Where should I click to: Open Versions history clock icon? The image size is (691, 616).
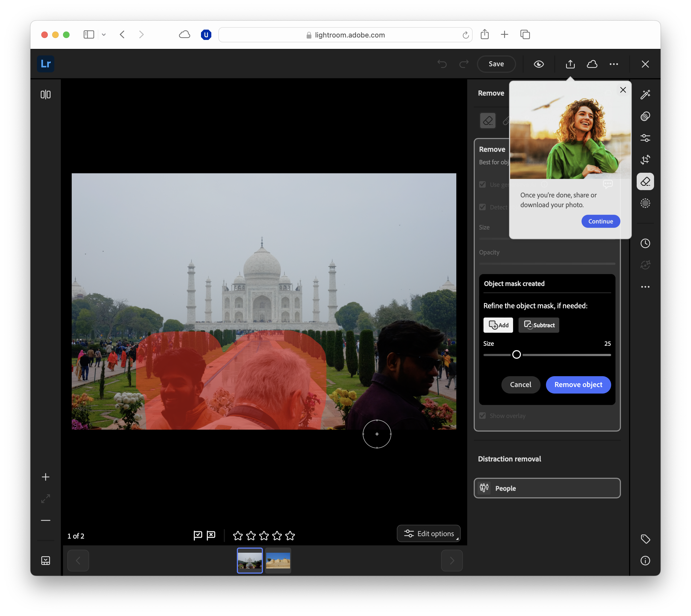pyautogui.click(x=645, y=243)
